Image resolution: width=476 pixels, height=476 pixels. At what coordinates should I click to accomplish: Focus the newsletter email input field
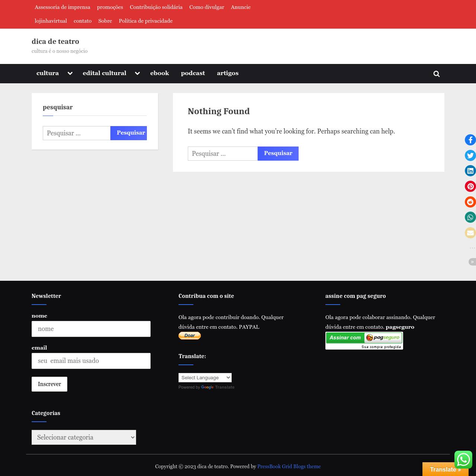91,361
